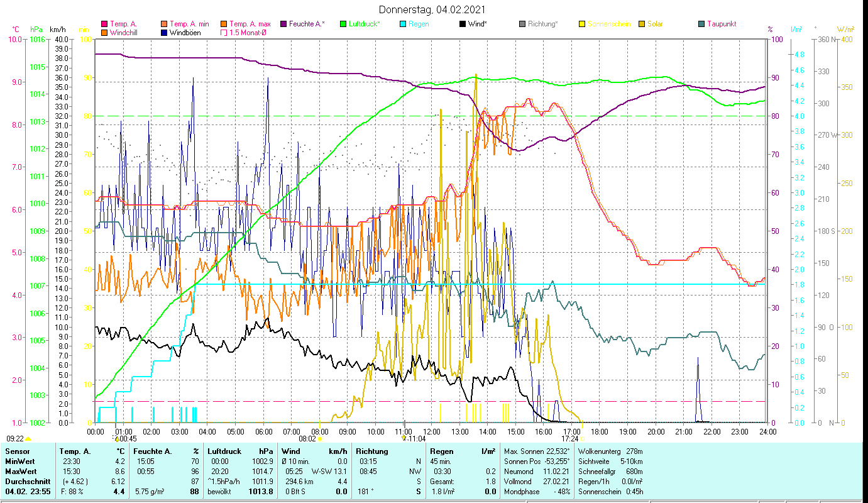
Task: Click the 'Taupunkt' legend label
Action: click(722, 24)
